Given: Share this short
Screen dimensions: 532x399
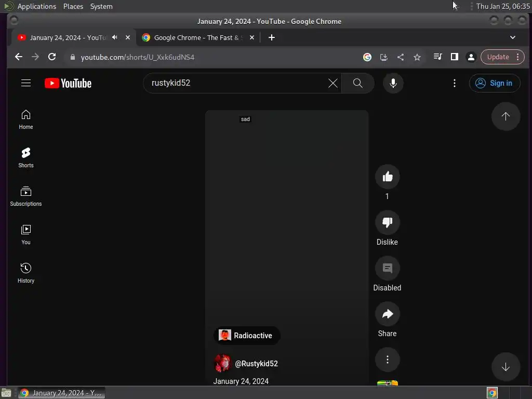Looking at the screenshot, I should [x=387, y=314].
